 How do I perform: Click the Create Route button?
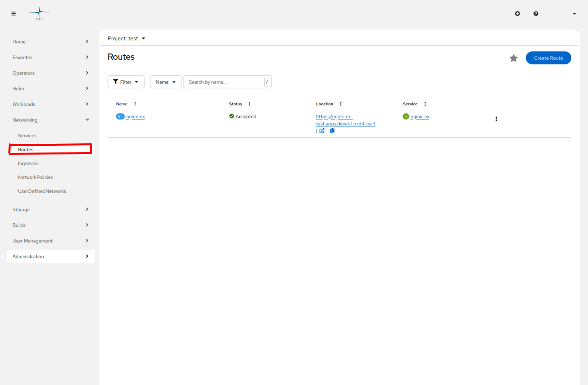548,58
